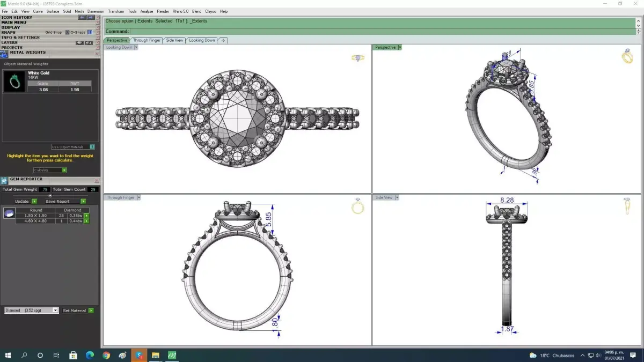The image size is (644, 362).
Task: Toggle the first Layers visibility eye
Action: tap(79, 42)
